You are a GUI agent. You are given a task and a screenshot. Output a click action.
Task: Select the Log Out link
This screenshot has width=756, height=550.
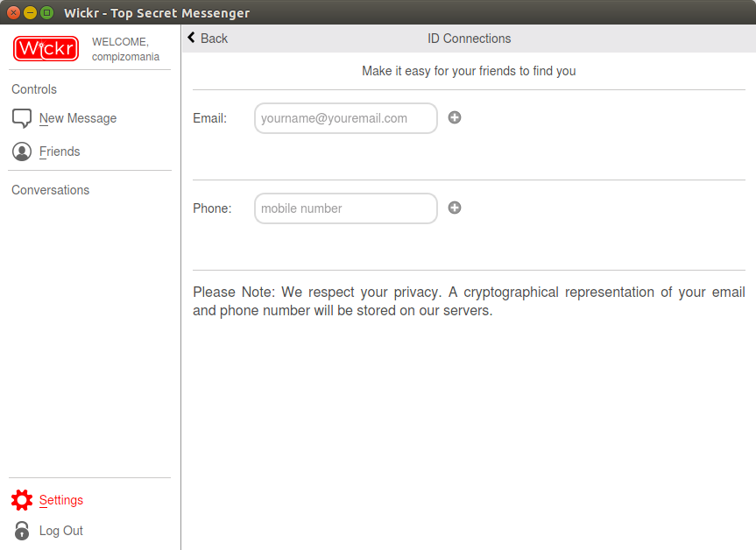click(60, 530)
